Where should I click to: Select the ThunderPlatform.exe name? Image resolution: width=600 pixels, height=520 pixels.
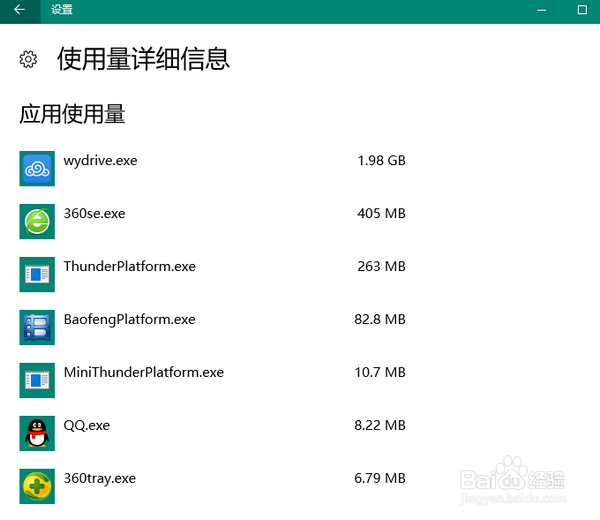tap(130, 266)
